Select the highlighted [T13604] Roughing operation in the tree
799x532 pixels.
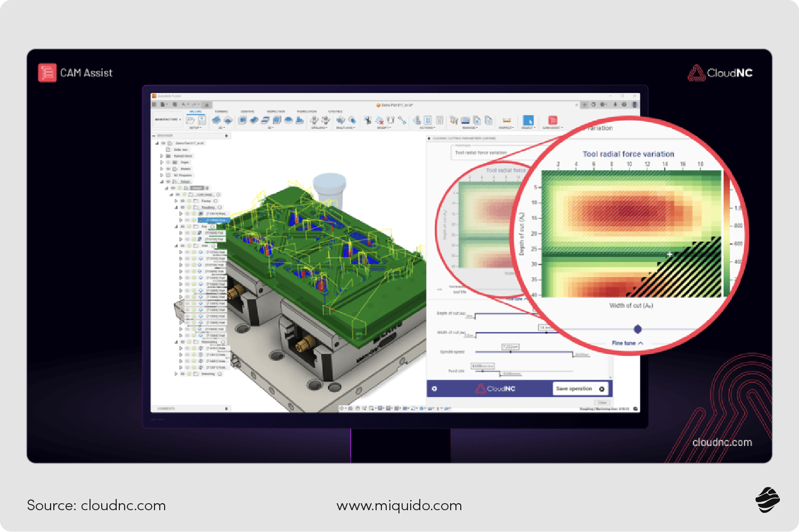[x=213, y=220]
